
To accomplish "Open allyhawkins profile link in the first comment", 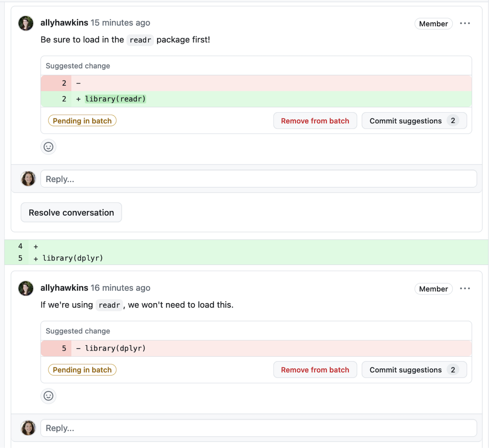I will [x=64, y=23].
